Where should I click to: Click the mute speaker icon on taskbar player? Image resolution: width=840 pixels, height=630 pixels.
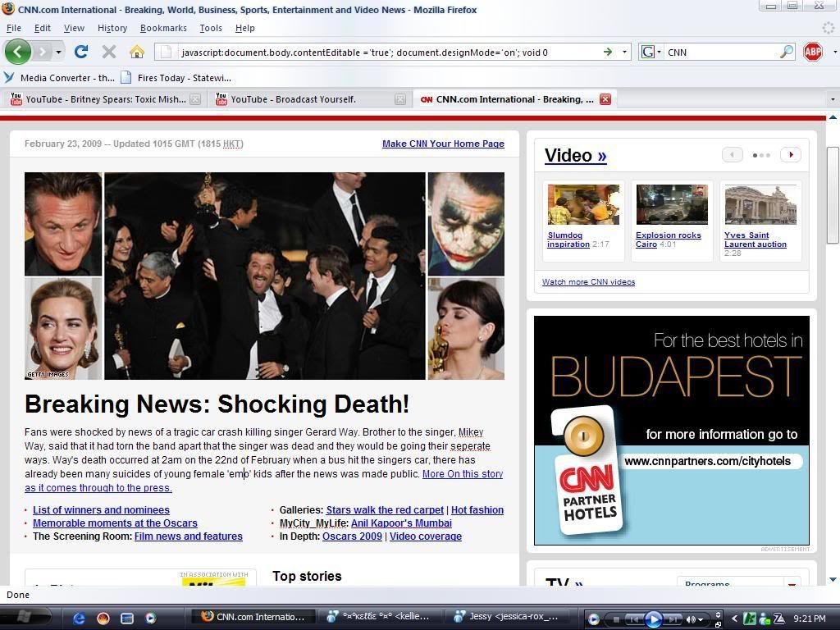point(691,619)
